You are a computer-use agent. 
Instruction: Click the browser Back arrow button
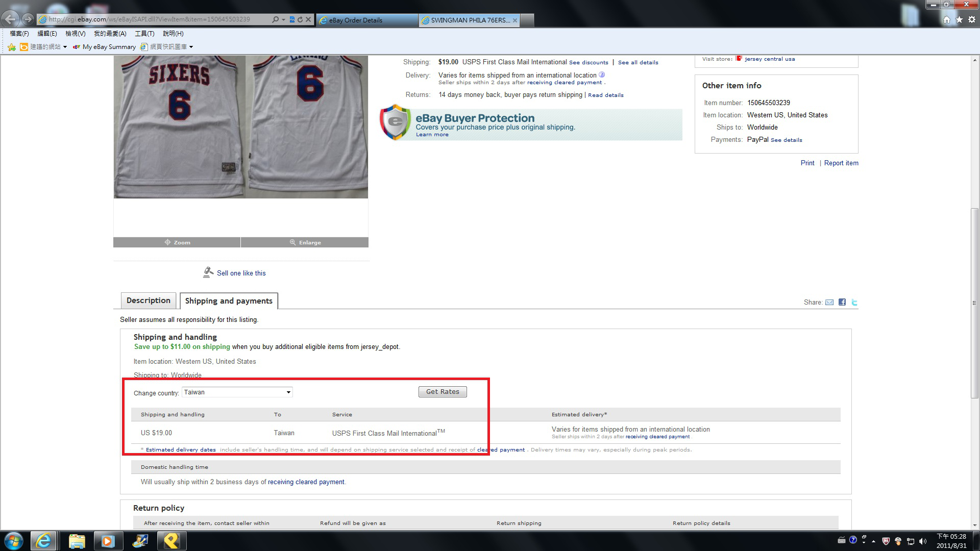10,19
